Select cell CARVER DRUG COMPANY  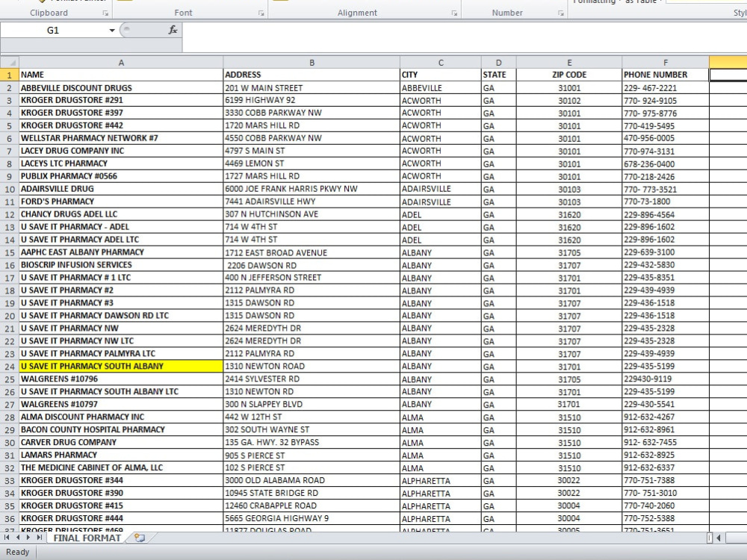pos(121,442)
